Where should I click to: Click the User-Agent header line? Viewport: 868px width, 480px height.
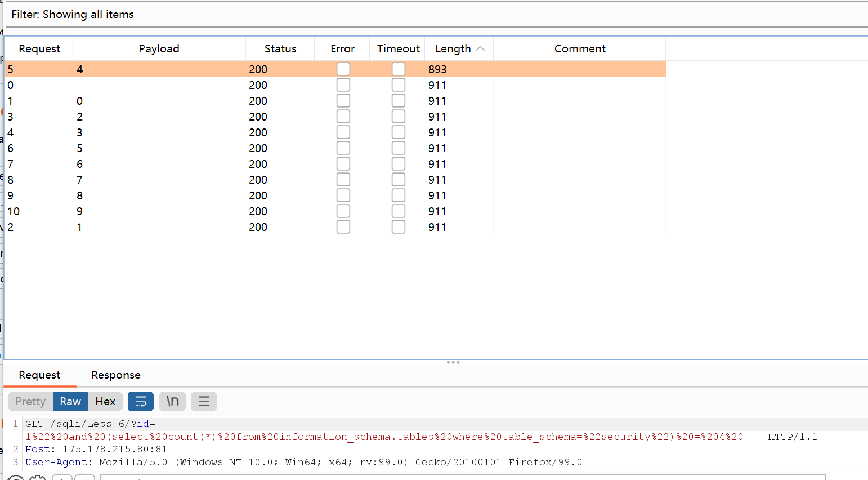[x=304, y=463]
